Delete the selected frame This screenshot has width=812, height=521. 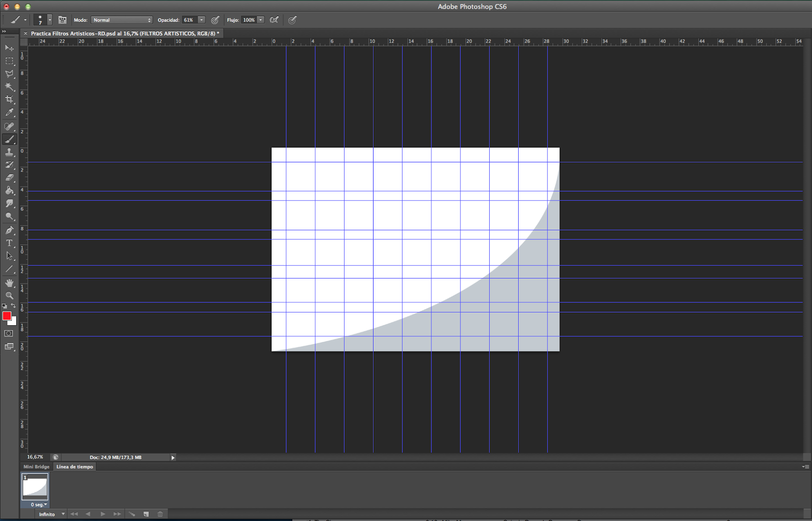[x=160, y=514]
